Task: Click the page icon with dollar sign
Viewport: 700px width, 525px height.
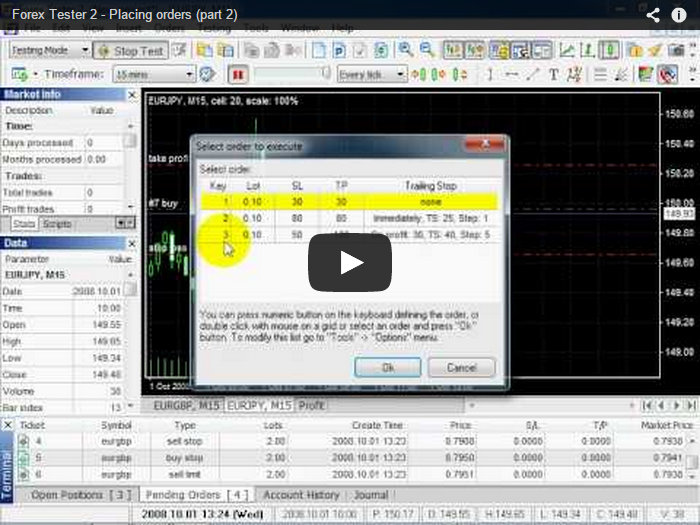Action: point(381,50)
